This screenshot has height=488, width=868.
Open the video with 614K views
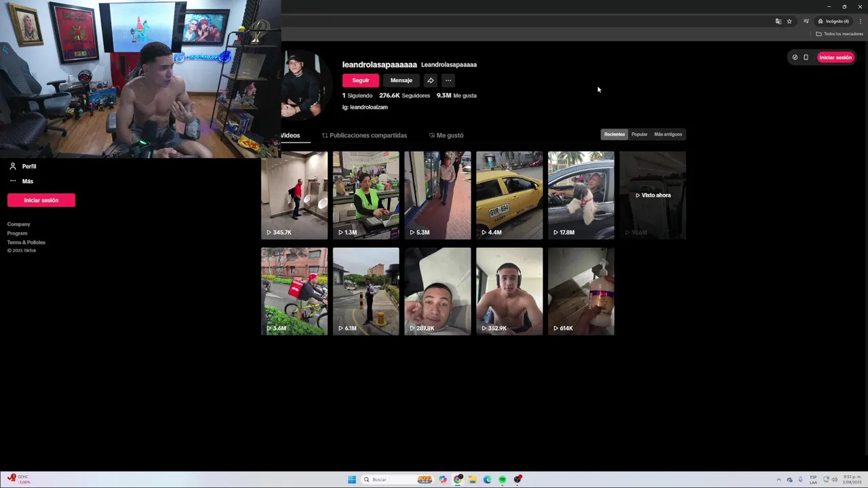coord(581,291)
